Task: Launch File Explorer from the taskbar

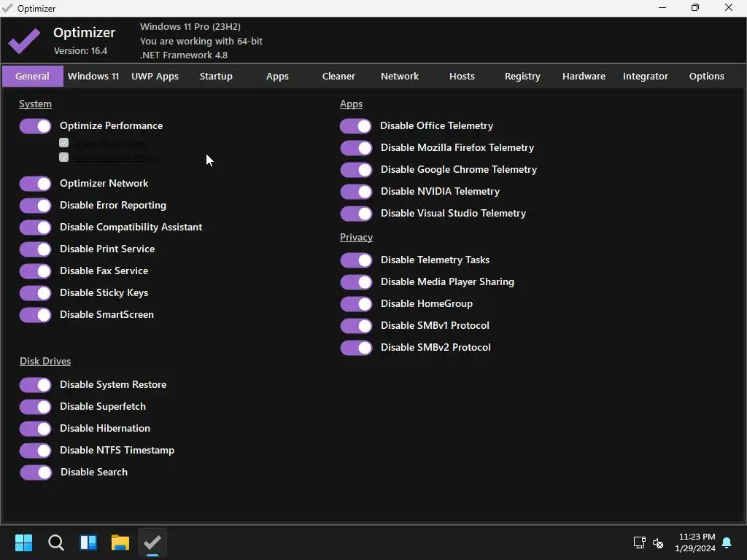Action: click(x=120, y=542)
